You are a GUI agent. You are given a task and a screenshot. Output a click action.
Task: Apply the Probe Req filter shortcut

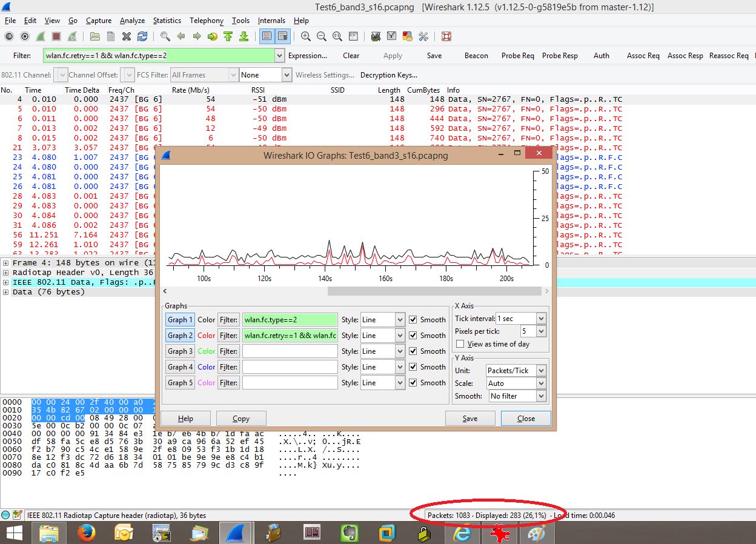pyautogui.click(x=518, y=55)
